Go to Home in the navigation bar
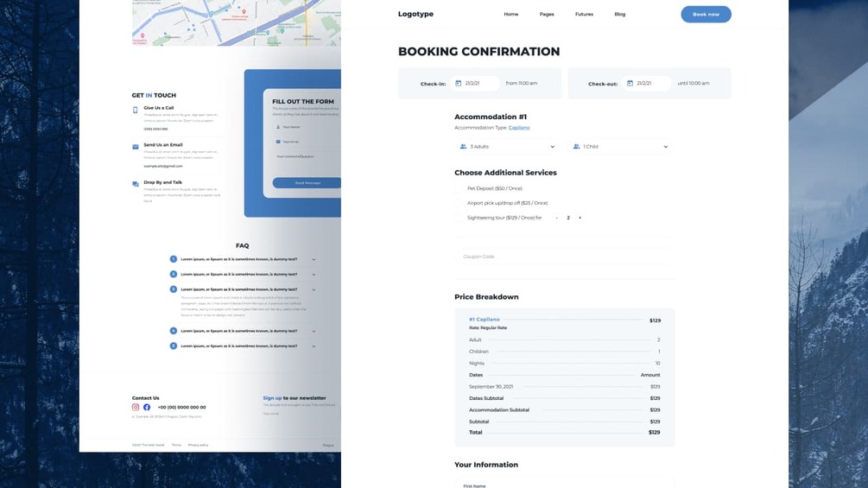 point(511,15)
